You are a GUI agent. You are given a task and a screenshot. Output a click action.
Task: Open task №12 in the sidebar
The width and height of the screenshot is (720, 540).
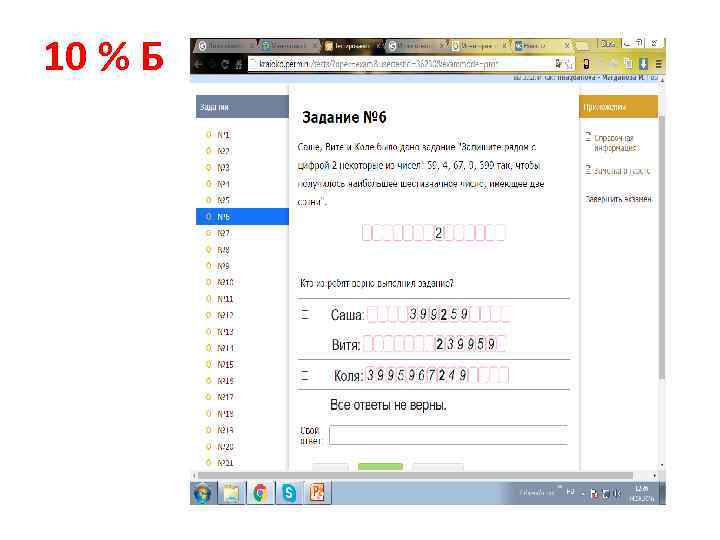click(225, 315)
